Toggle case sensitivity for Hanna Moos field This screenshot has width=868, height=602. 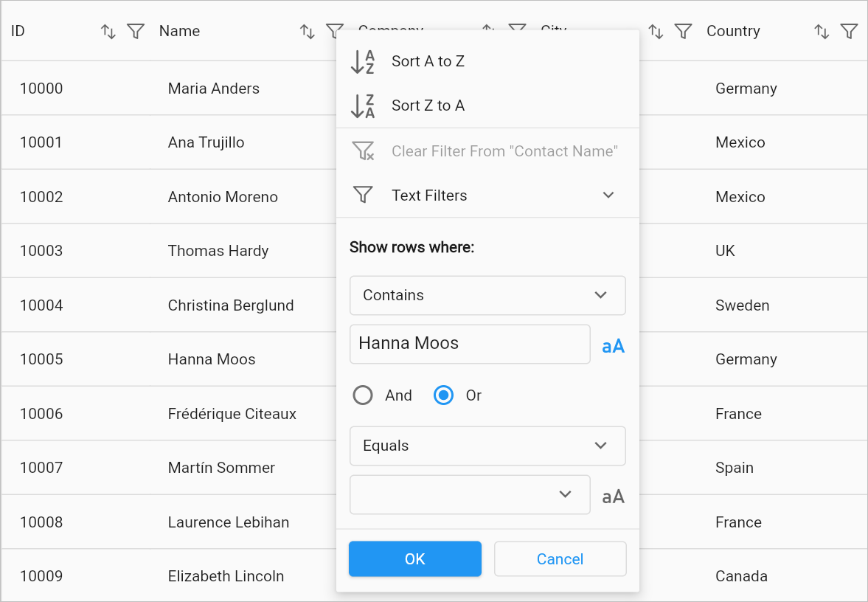[613, 346]
